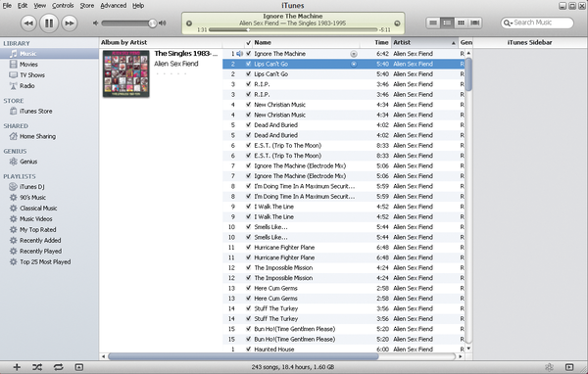Click the now-playing speaker icon on row 1
588x374 pixels.
click(240, 54)
